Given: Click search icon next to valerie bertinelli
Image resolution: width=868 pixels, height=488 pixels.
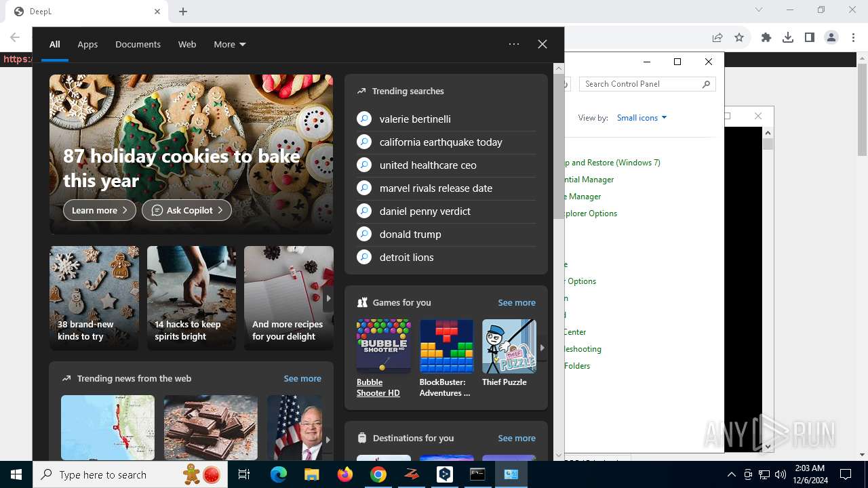Looking at the screenshot, I should pos(364,119).
